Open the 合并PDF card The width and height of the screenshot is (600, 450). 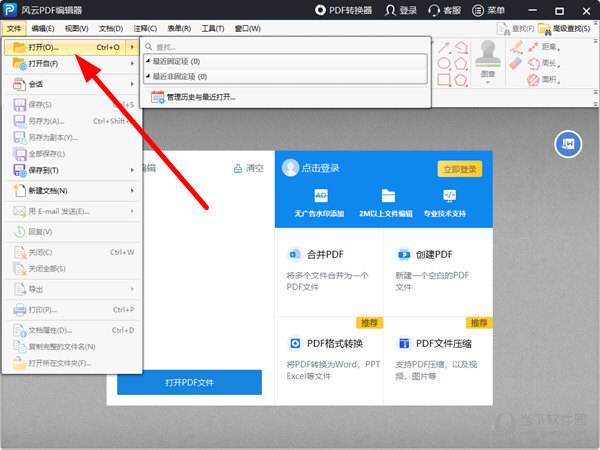coord(329,272)
